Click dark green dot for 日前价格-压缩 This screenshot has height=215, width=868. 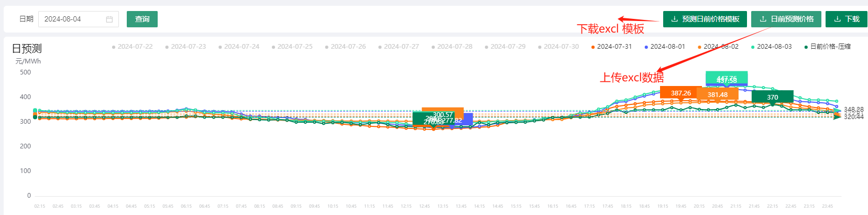tap(806, 47)
